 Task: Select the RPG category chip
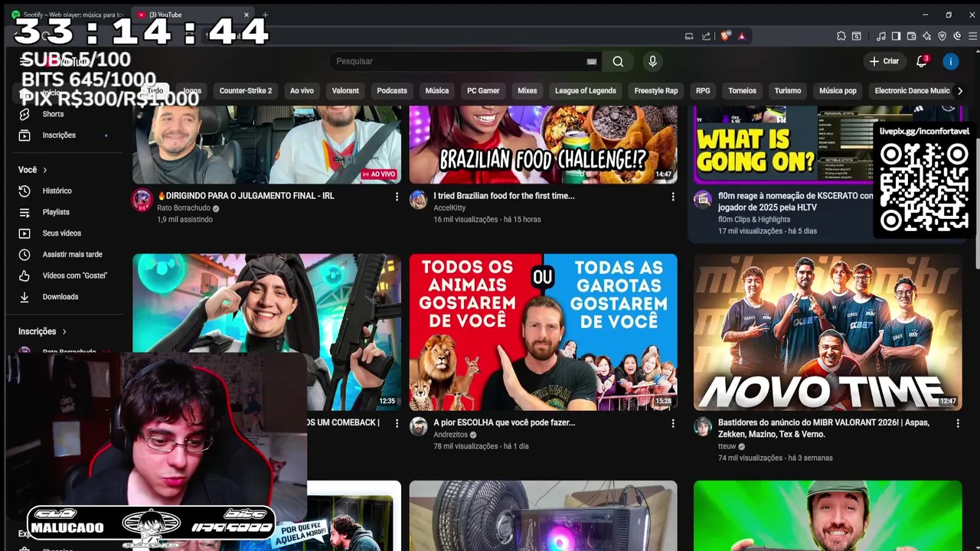tap(703, 90)
